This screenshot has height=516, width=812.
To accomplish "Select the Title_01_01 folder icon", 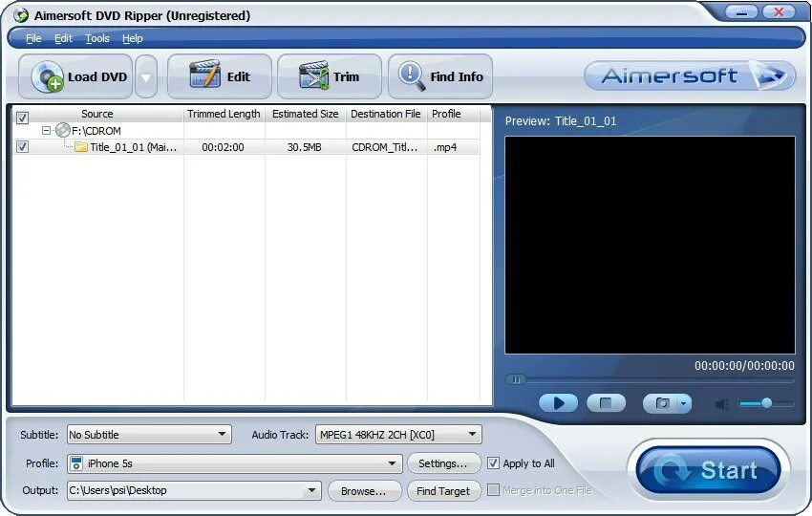I will pos(81,147).
